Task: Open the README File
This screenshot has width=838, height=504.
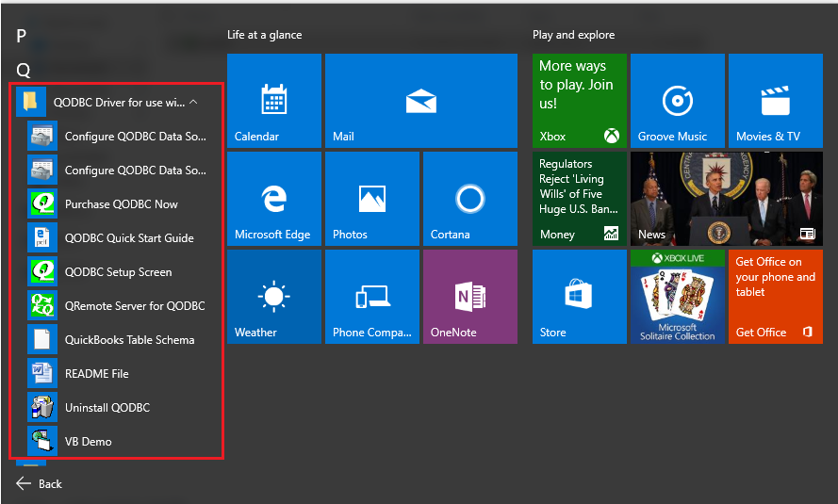Action: 117,374
